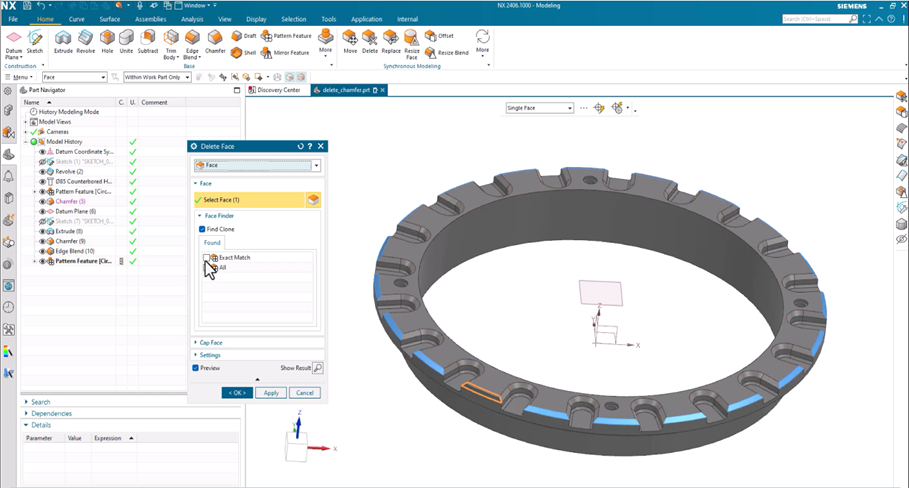Hide the Revolve (2) feature visibility
Viewport: 909px width, 488px height.
[42, 172]
